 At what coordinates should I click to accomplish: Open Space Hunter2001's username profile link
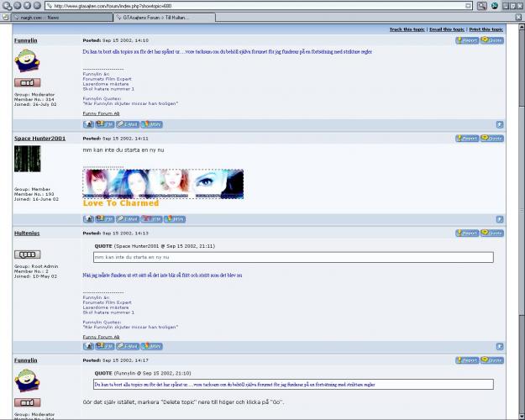pyautogui.click(x=39, y=139)
